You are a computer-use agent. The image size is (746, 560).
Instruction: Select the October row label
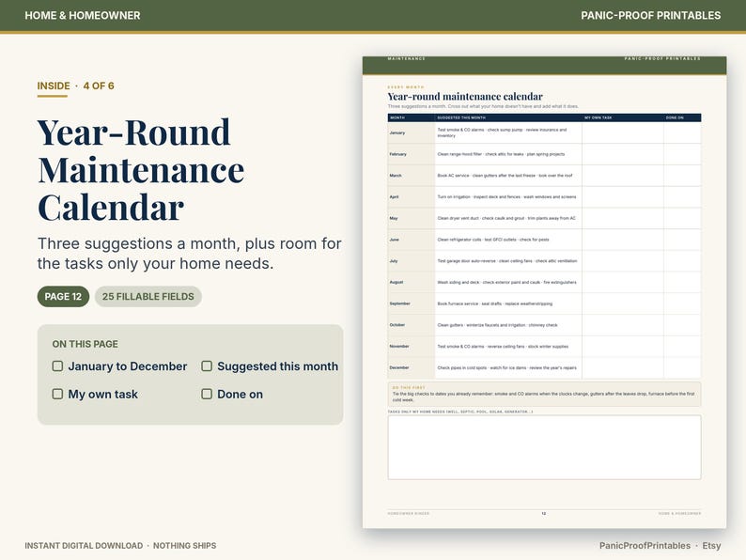[397, 325]
